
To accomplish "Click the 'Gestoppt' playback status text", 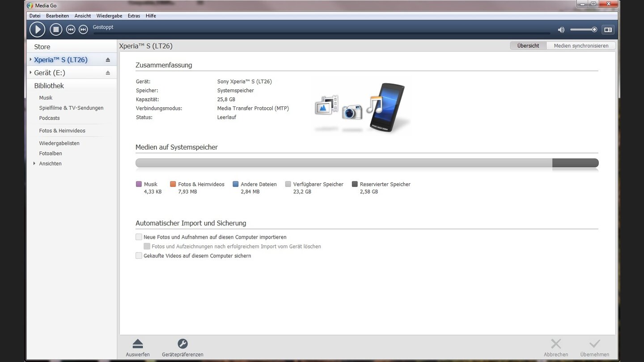I will pos(103,27).
